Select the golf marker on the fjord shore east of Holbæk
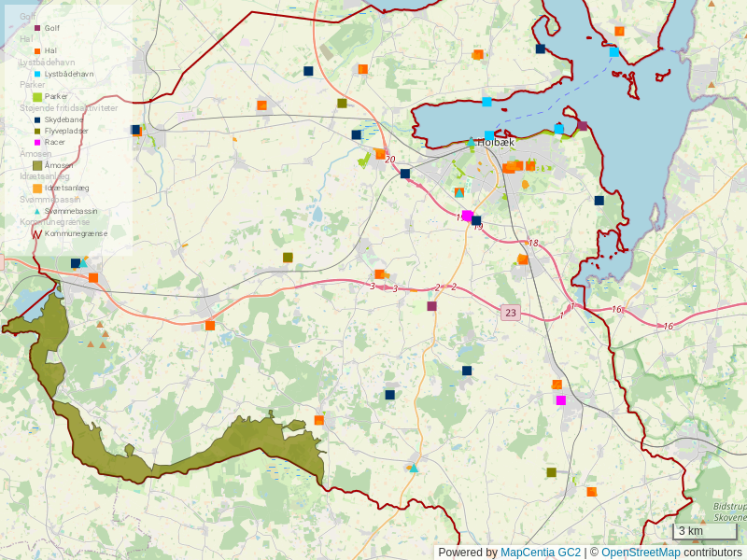Screen dimensions: 747x560 [583, 126]
